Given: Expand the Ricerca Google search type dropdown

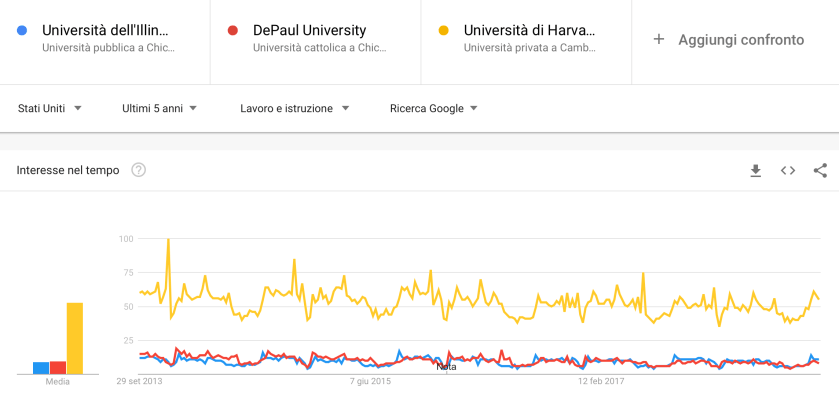Looking at the screenshot, I should point(434,108).
